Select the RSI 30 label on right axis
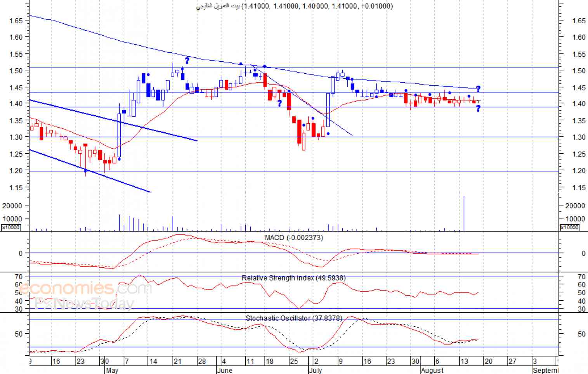 581,309
